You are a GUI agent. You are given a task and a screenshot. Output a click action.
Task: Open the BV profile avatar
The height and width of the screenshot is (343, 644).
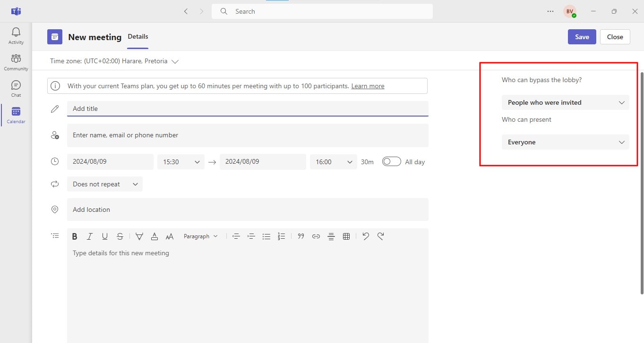click(x=570, y=11)
